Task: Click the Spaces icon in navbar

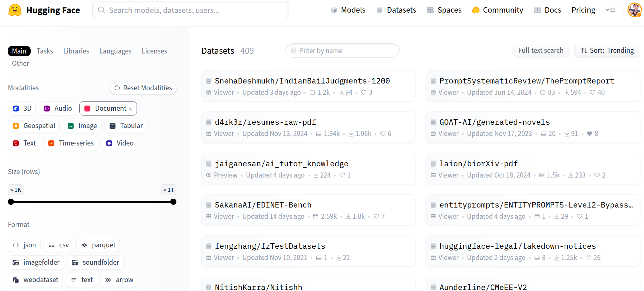Action: (430, 10)
